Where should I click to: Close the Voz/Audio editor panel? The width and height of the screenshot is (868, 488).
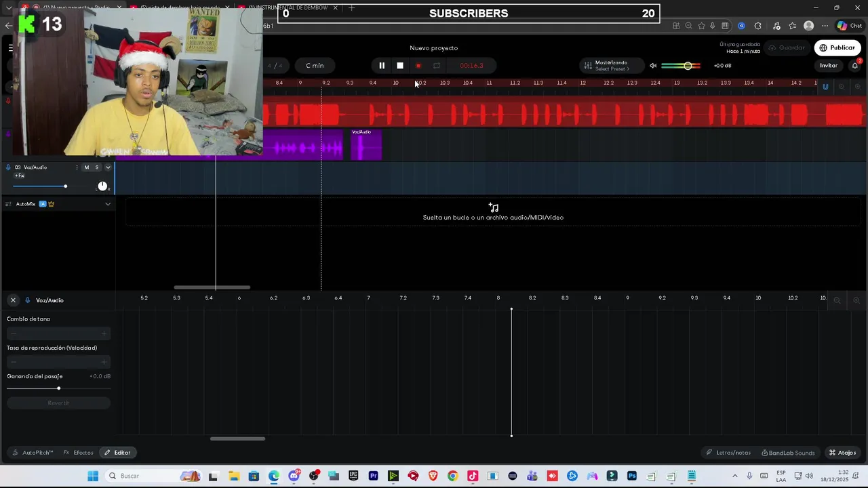pos(13,300)
